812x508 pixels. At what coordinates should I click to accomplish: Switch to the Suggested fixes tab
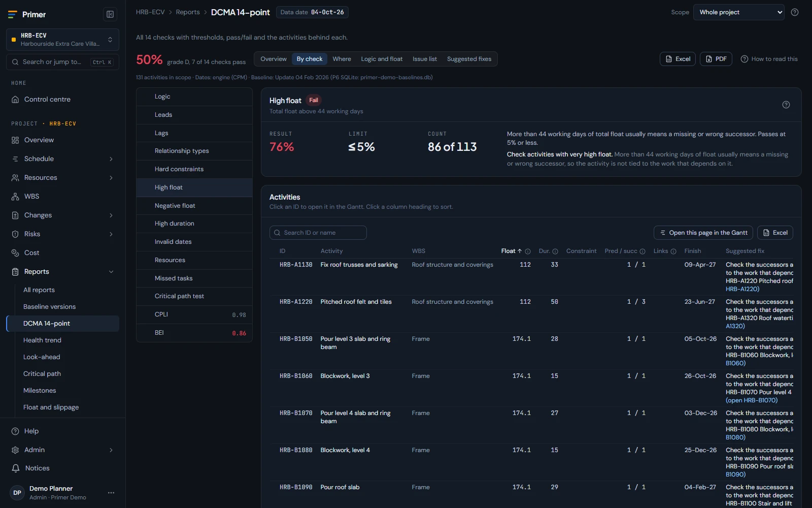[x=469, y=59]
